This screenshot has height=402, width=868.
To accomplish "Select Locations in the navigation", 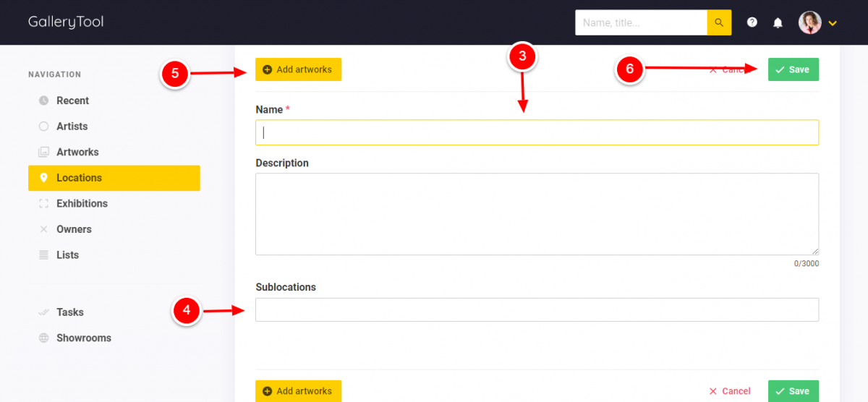I will click(x=114, y=178).
